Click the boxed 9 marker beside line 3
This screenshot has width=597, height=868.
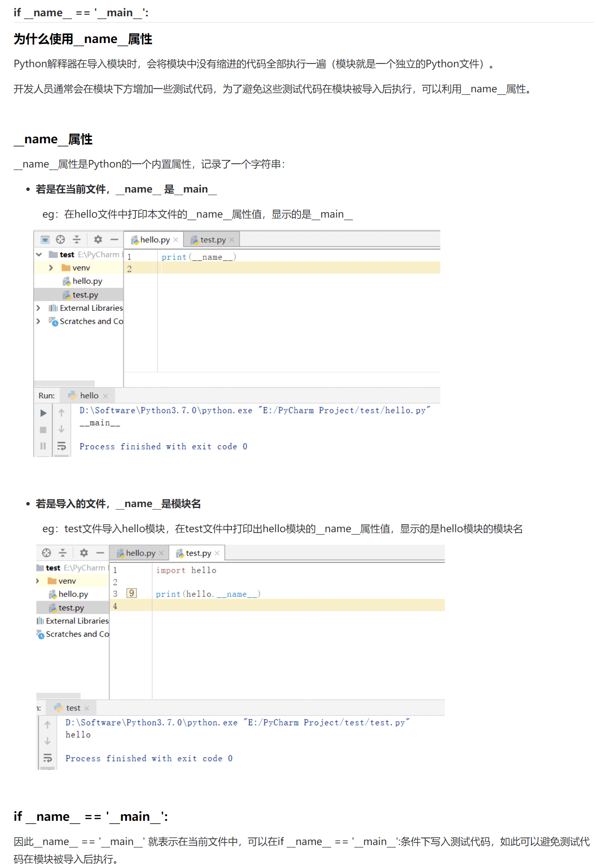(x=132, y=593)
